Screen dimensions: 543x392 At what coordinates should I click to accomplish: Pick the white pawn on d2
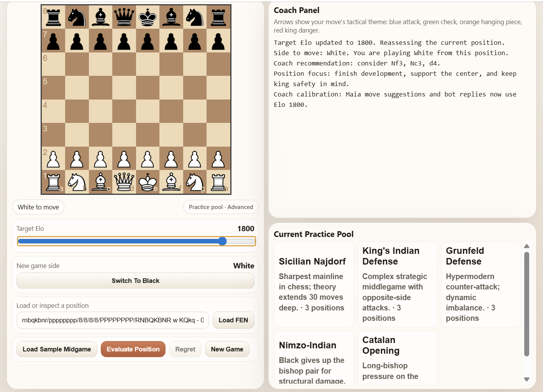click(124, 158)
